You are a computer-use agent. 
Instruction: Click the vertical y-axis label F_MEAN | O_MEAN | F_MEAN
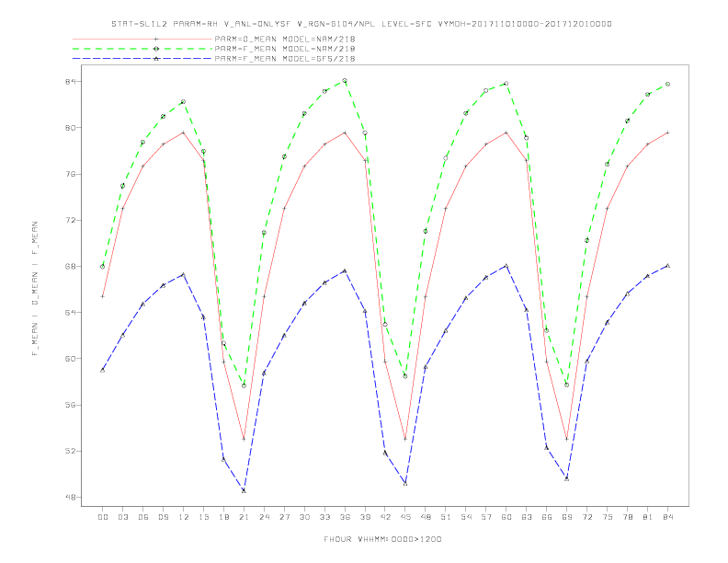coord(35,289)
